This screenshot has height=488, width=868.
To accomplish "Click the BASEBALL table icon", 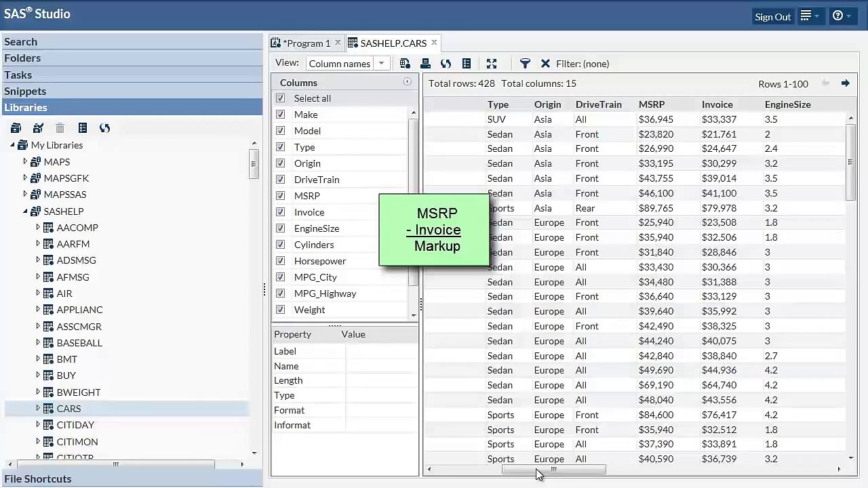I will [48, 343].
